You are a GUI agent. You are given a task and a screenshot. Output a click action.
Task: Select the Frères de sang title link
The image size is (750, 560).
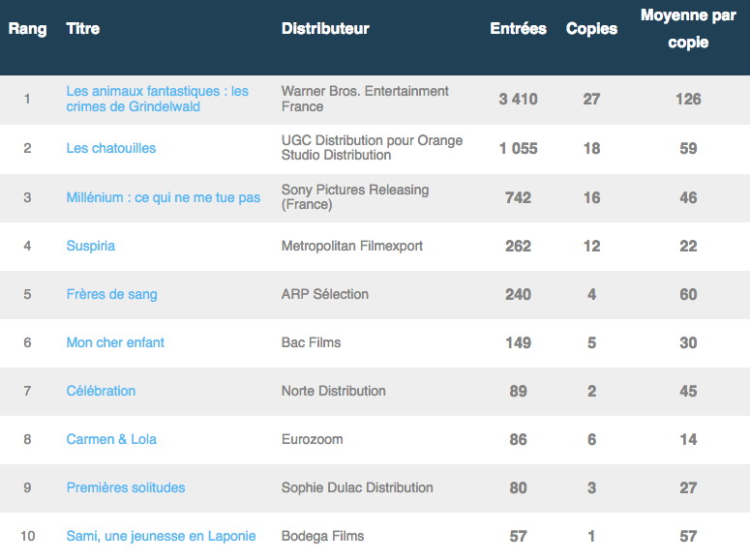[111, 294]
